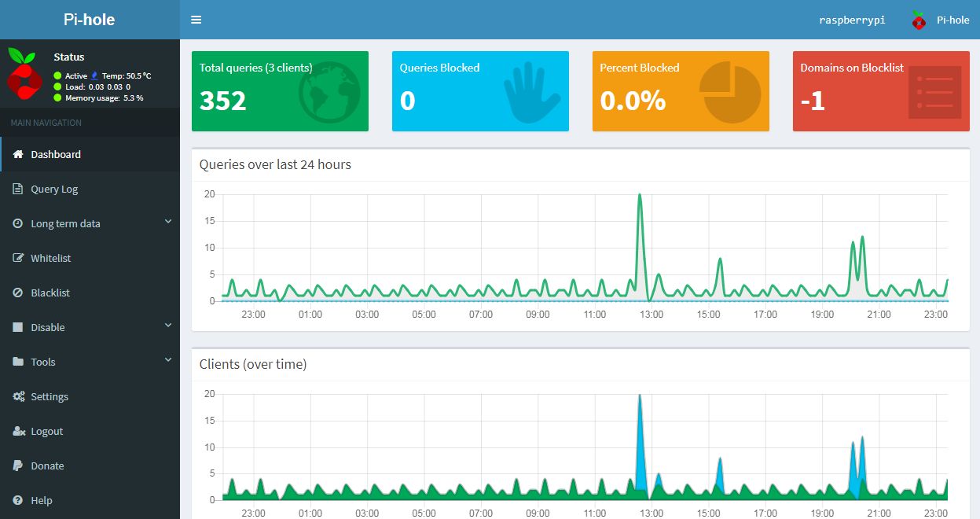Click the list icon on Domains on Blocklist card
980x519 pixels.
pos(934,93)
